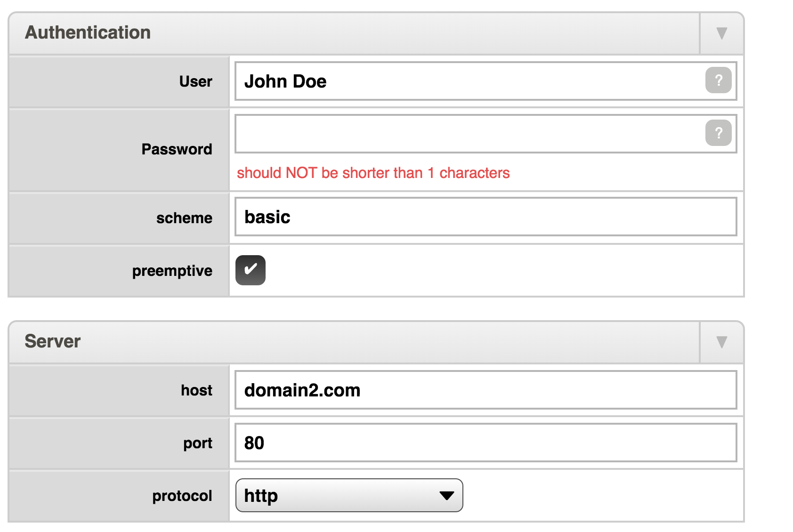Image resolution: width=793 pixels, height=532 pixels.
Task: Click the question mark icon in the User row
Action: point(718,81)
